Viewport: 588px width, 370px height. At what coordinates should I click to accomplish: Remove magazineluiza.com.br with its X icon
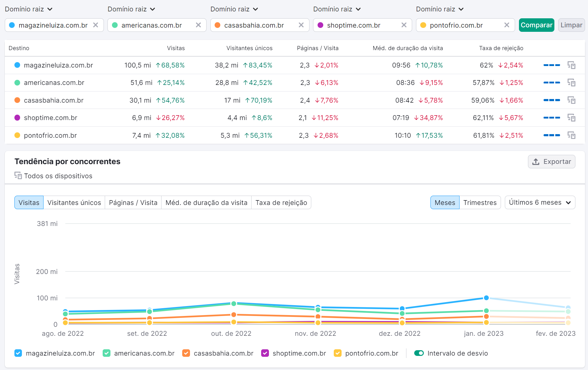(95, 25)
